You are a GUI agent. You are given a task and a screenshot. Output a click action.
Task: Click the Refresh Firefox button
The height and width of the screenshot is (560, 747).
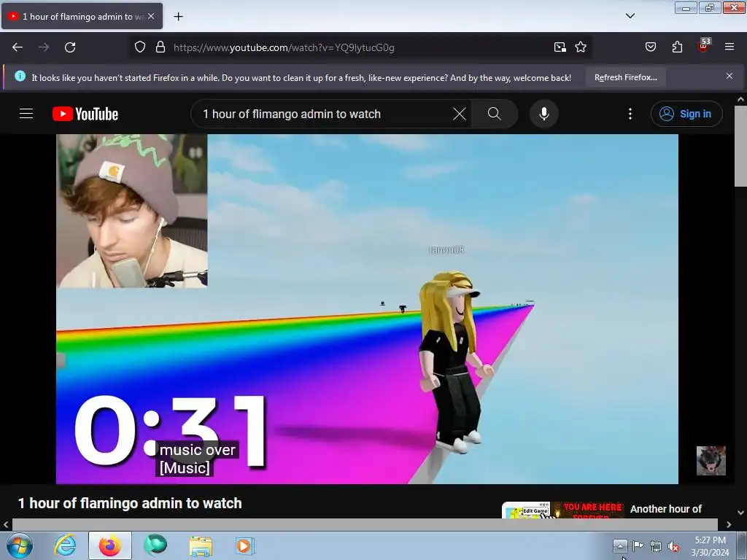coord(625,77)
